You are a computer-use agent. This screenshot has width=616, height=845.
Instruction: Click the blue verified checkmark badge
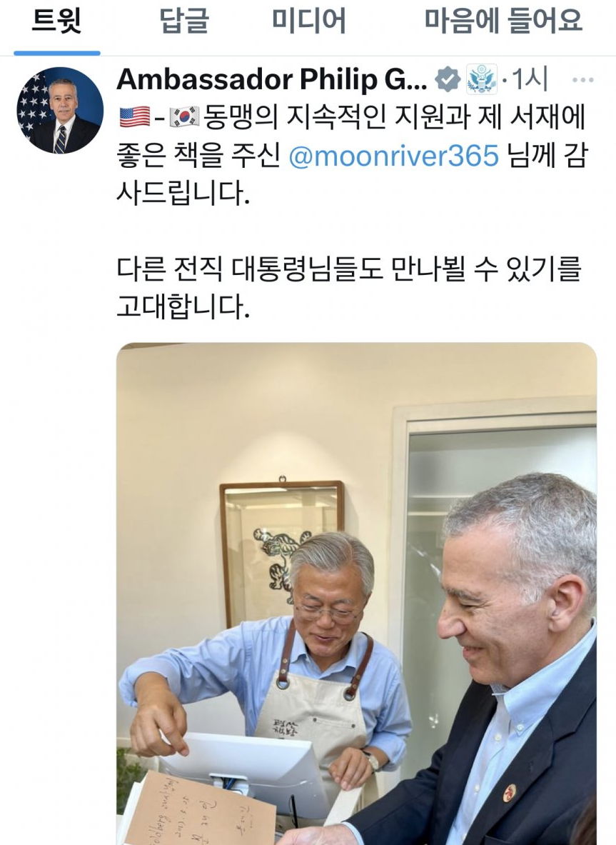pyautogui.click(x=448, y=80)
